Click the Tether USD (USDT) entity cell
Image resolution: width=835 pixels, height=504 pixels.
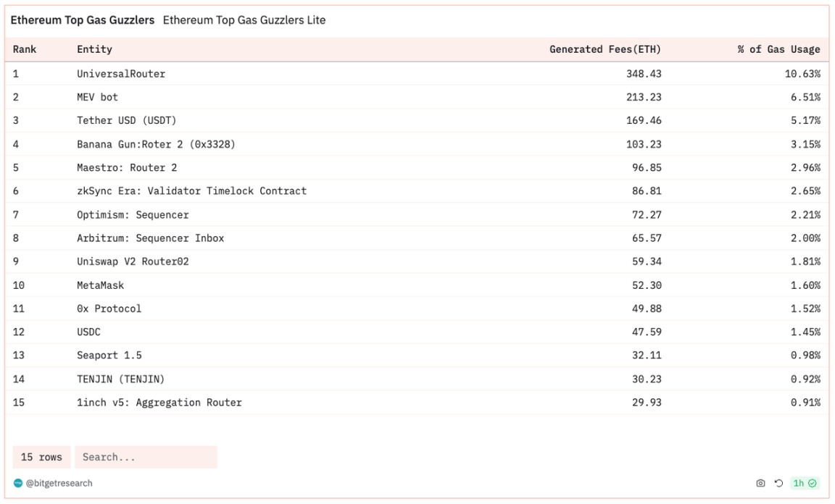(x=126, y=120)
